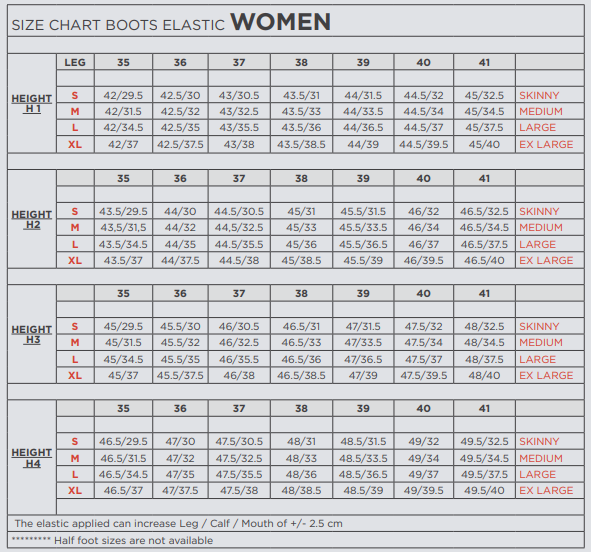Click the SKINNY label in H1 section

click(539, 95)
